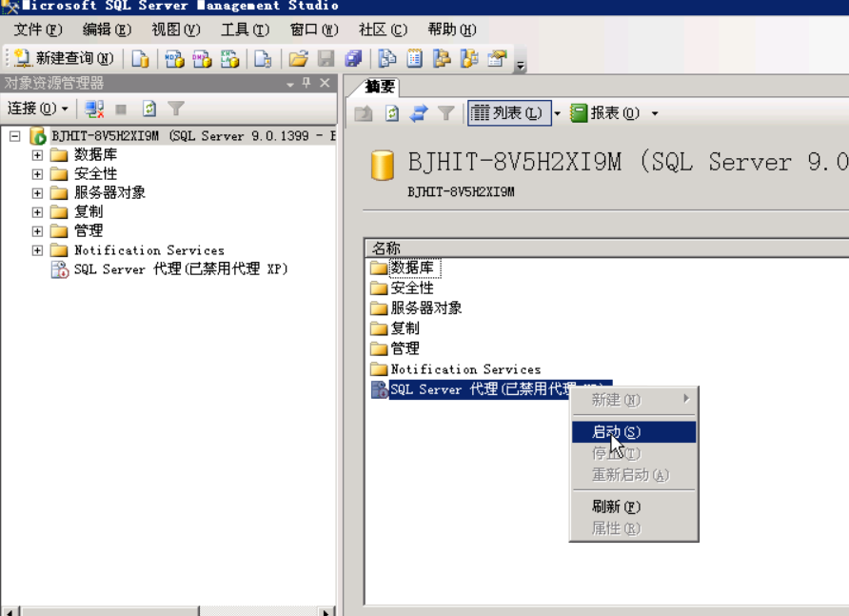Select 管理 folder in summary list
The width and height of the screenshot is (849, 616).
405,348
